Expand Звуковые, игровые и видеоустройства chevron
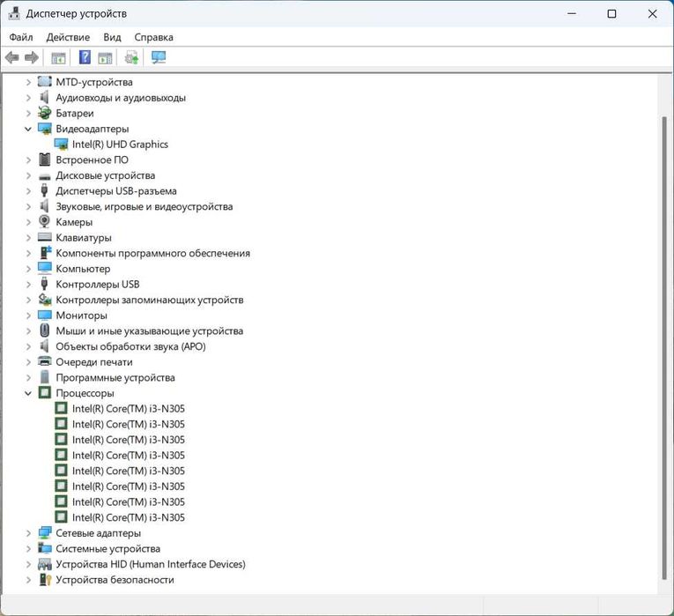 click(x=28, y=206)
